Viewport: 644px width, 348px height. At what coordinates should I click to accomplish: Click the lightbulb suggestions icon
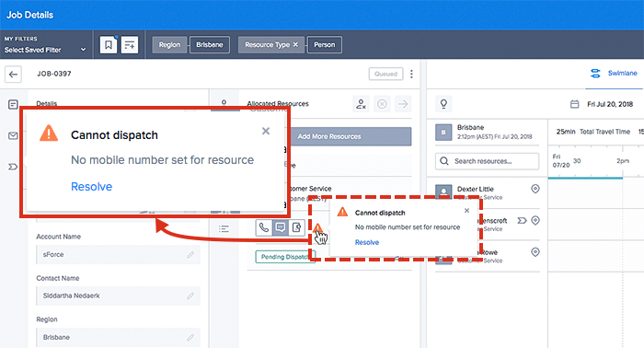coord(443,104)
